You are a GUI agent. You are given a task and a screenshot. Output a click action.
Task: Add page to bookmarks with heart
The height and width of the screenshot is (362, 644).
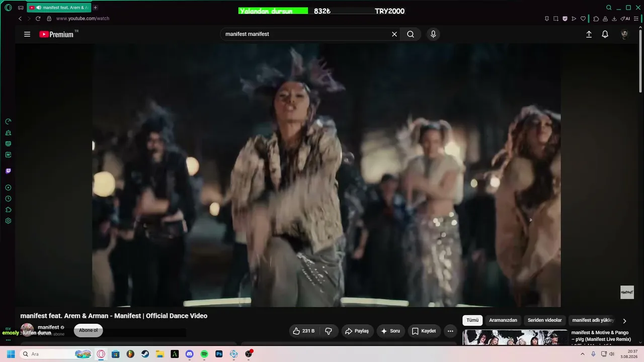click(583, 19)
